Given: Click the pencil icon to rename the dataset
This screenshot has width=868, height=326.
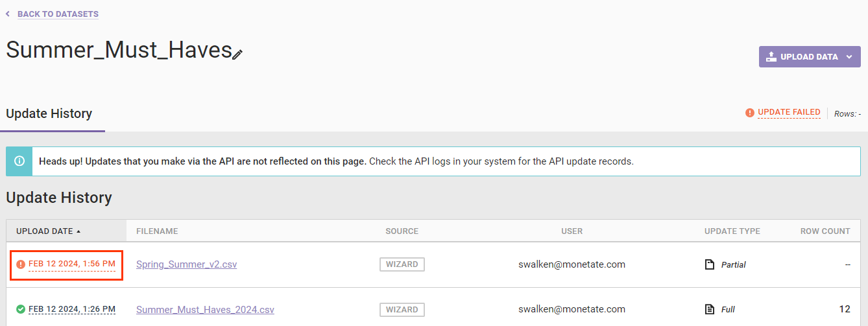Looking at the screenshot, I should [x=237, y=55].
